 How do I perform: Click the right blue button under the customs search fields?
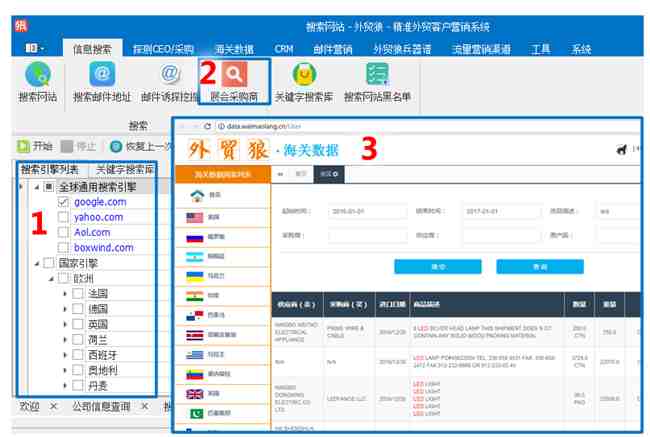540,267
